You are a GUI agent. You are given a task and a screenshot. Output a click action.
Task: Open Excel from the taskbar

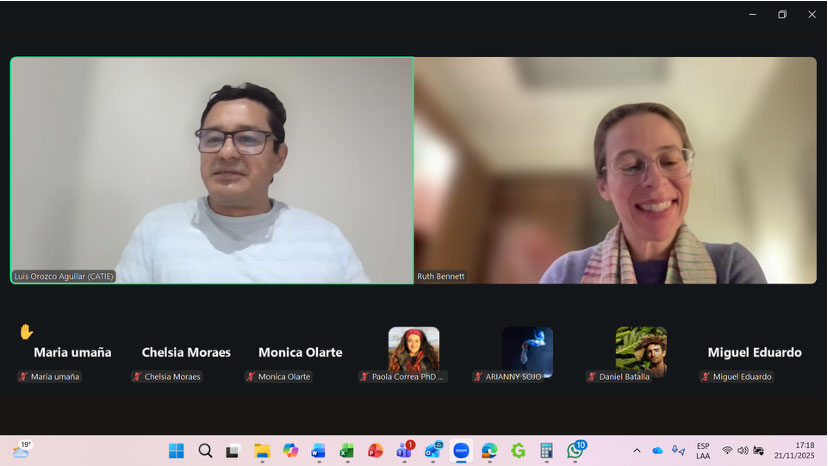[x=347, y=451]
